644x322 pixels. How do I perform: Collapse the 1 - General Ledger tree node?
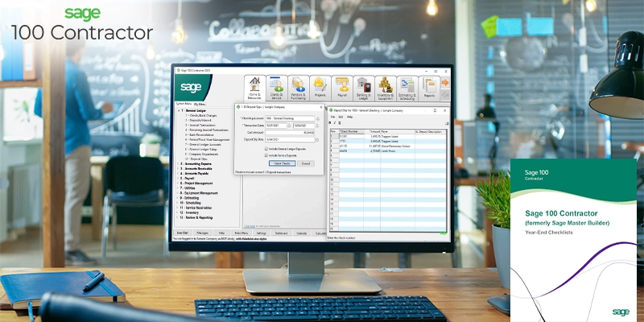tap(178, 111)
